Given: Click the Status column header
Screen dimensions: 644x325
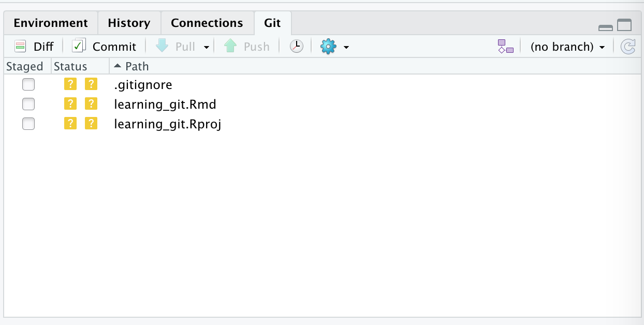Looking at the screenshot, I should pos(70,66).
